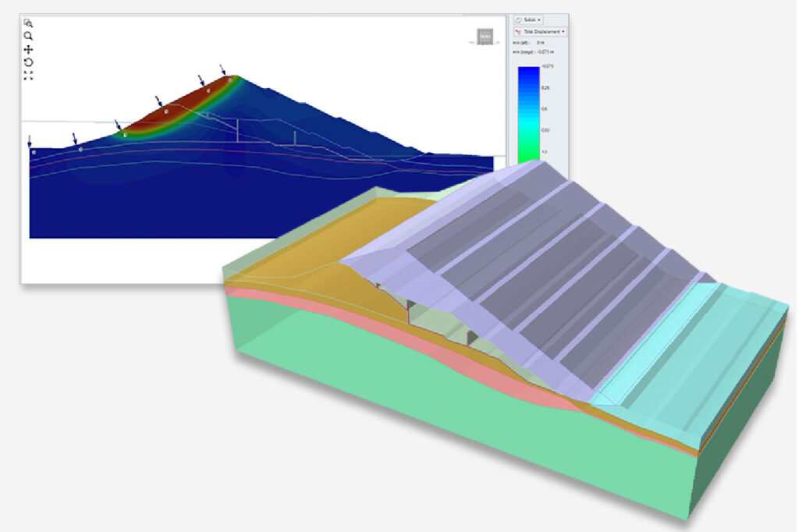Select the load node at the slope crest
The image size is (799, 532).
point(229,80)
